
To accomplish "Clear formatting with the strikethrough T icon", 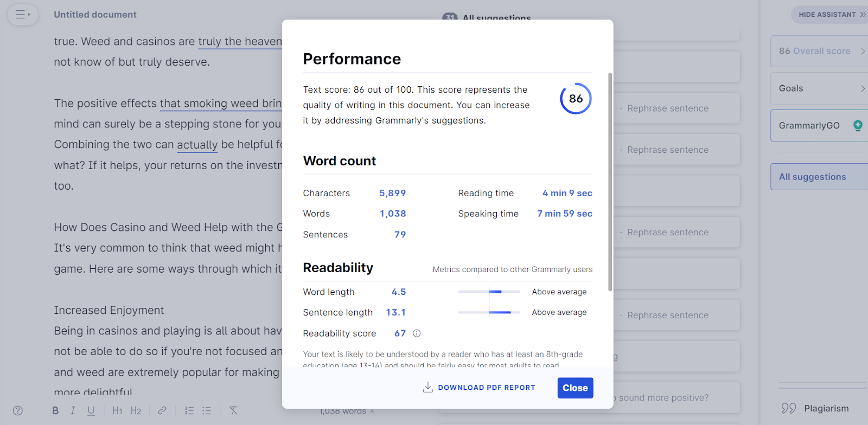I will [233, 410].
